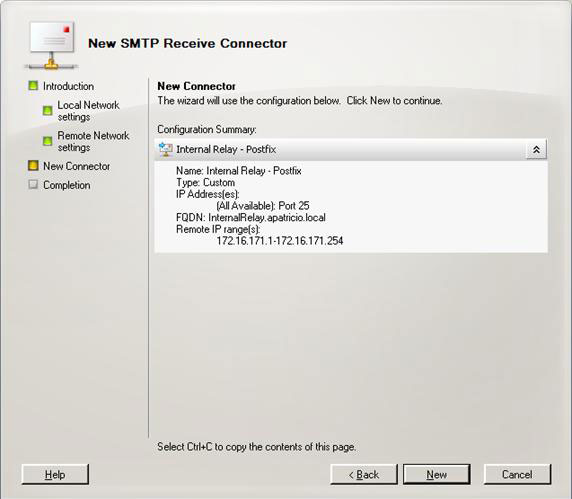Click the connector icon beside Internal Relay - Postfix
Viewport: 572px width, 499px height.
[x=166, y=150]
